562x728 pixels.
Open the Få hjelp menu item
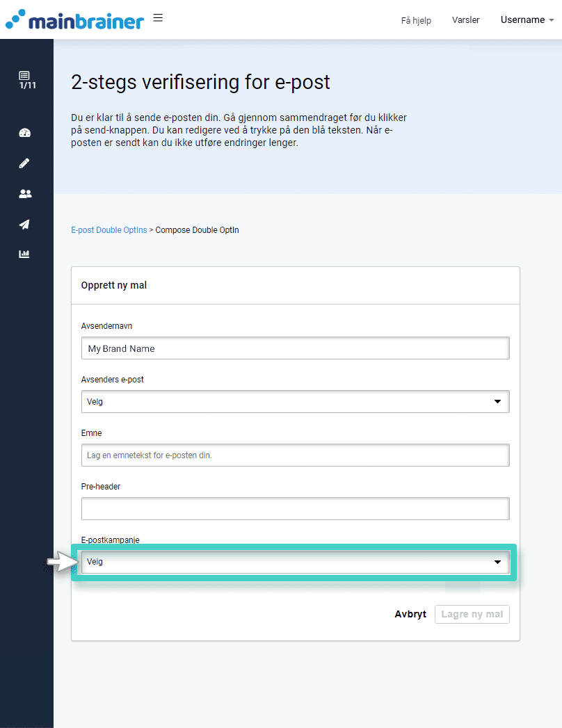point(416,20)
